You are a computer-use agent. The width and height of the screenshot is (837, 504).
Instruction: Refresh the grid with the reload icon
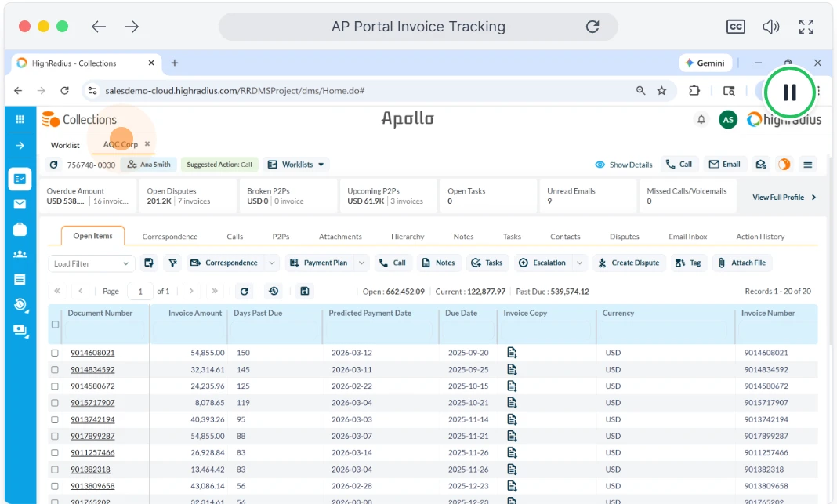pos(245,291)
